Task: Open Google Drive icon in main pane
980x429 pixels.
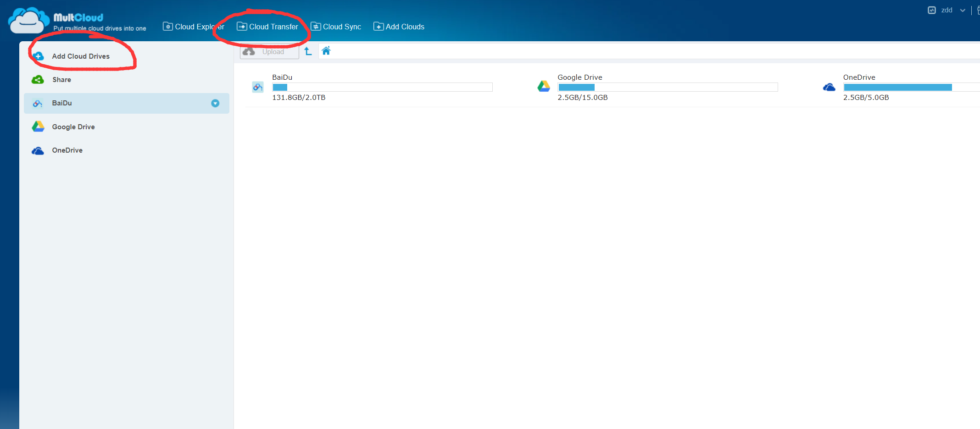Action: (544, 86)
